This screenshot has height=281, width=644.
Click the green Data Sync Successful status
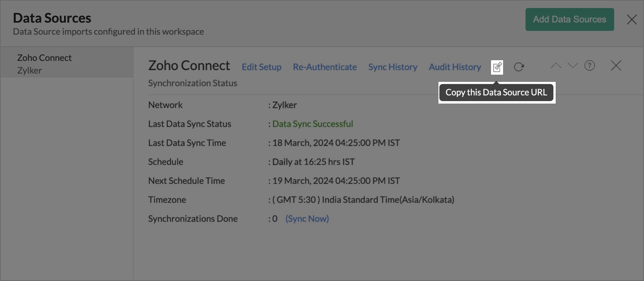[x=313, y=124]
